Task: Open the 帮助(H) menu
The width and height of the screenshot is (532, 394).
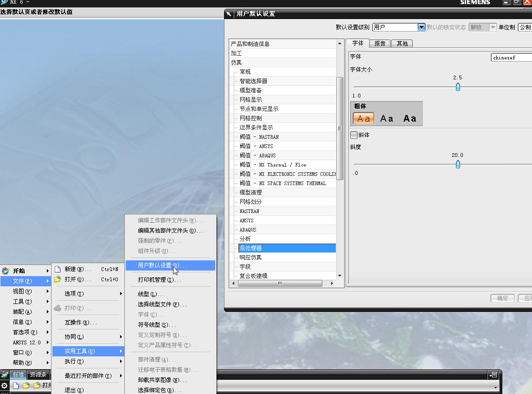Action: tap(26, 362)
